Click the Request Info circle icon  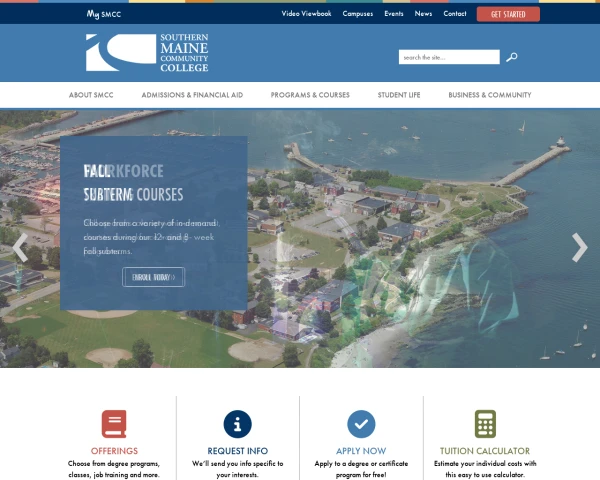pos(238,424)
